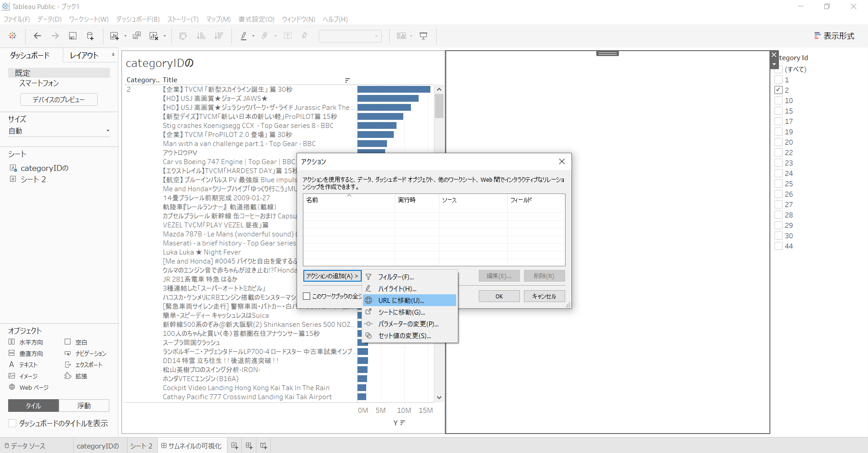Screen dimensions: 868x453
Task: Open the clear sheet dropdown arrow
Action: [x=165, y=36]
